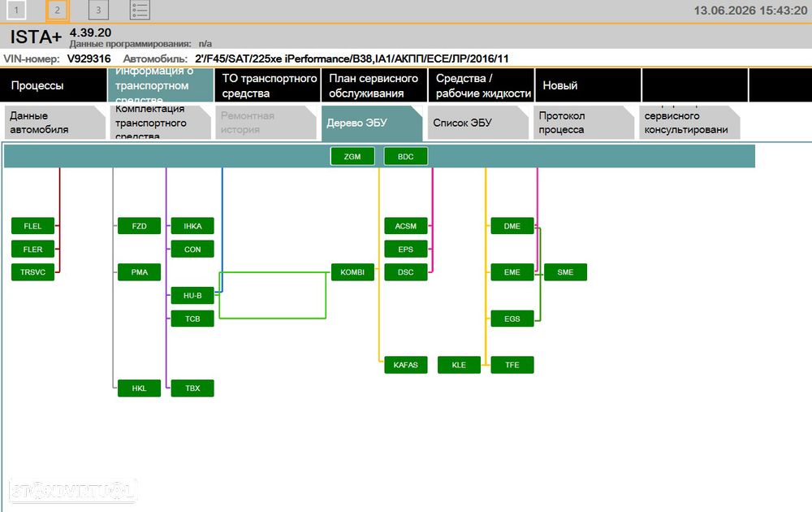The height and width of the screenshot is (512, 812).
Task: Select the TRSVC control unit
Action: [32, 272]
